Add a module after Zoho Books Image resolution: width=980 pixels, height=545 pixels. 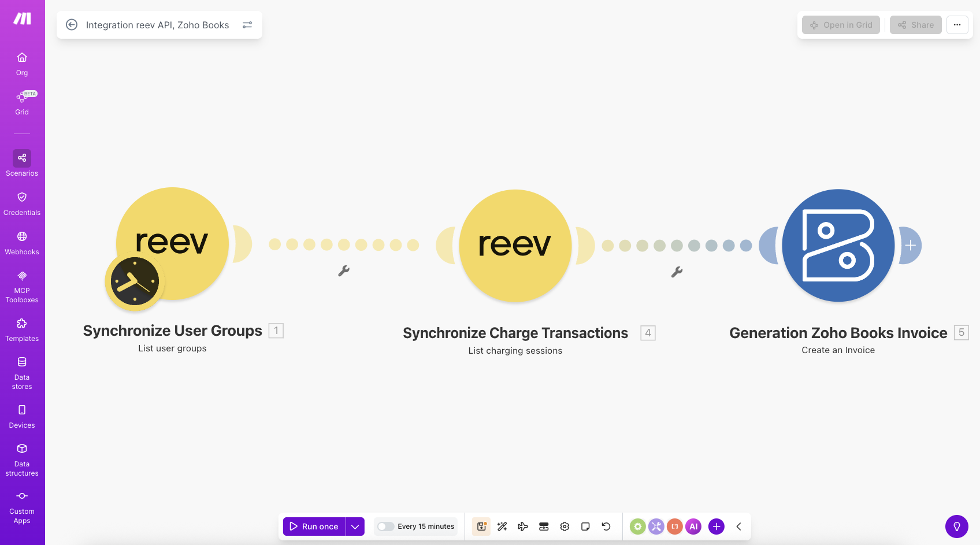[x=910, y=246]
